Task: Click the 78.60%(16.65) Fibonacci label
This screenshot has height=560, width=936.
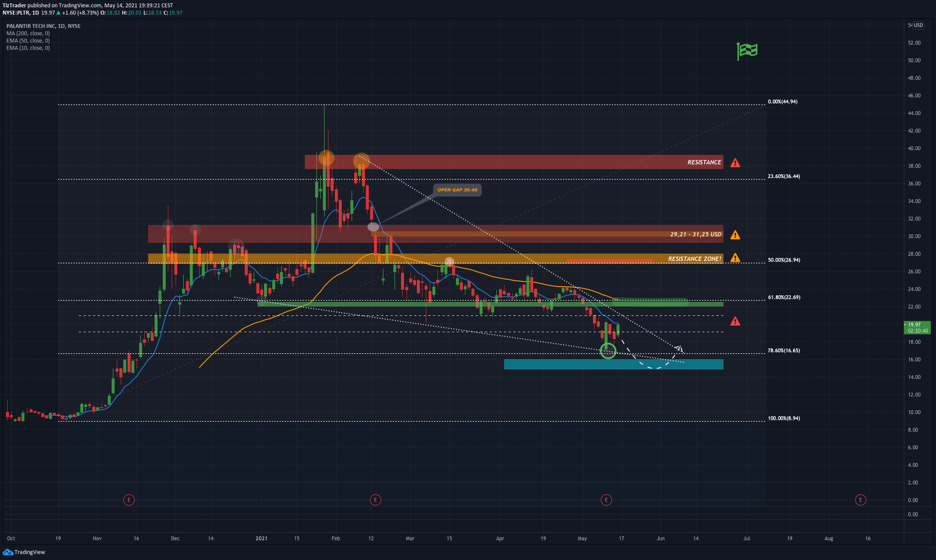Action: pos(784,351)
